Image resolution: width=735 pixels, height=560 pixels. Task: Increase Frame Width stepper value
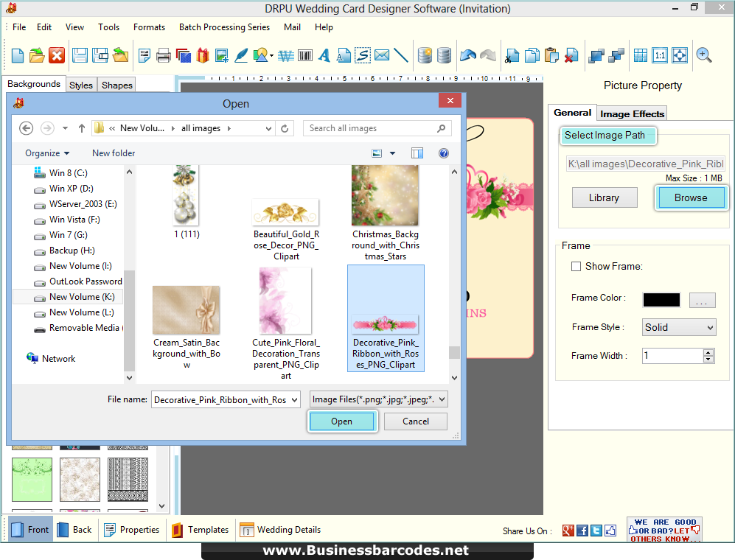tap(708, 352)
